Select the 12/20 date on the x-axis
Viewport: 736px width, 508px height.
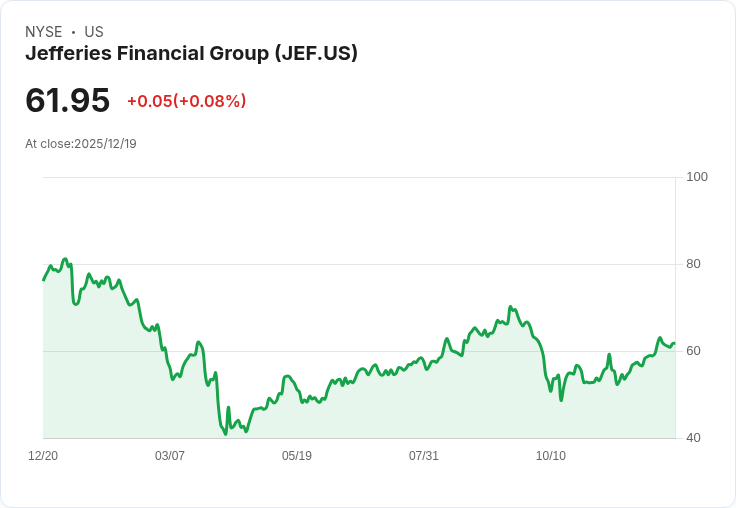pos(43,456)
